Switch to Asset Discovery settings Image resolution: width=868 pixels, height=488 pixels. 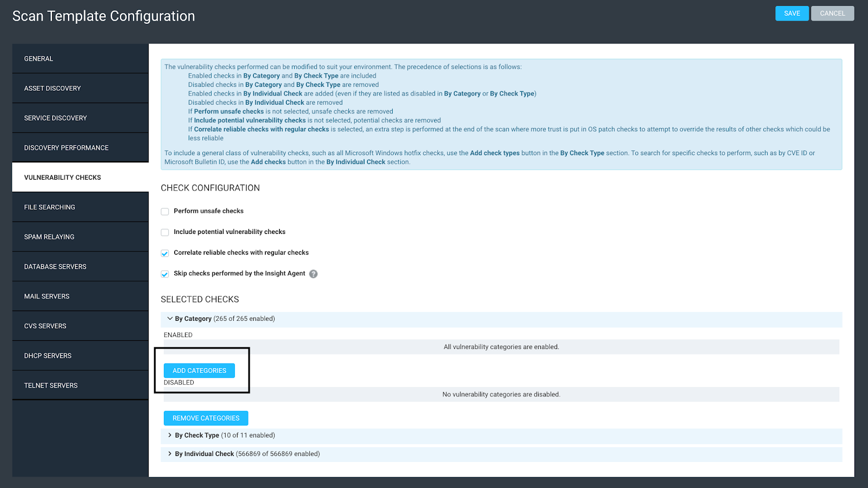[x=80, y=88]
